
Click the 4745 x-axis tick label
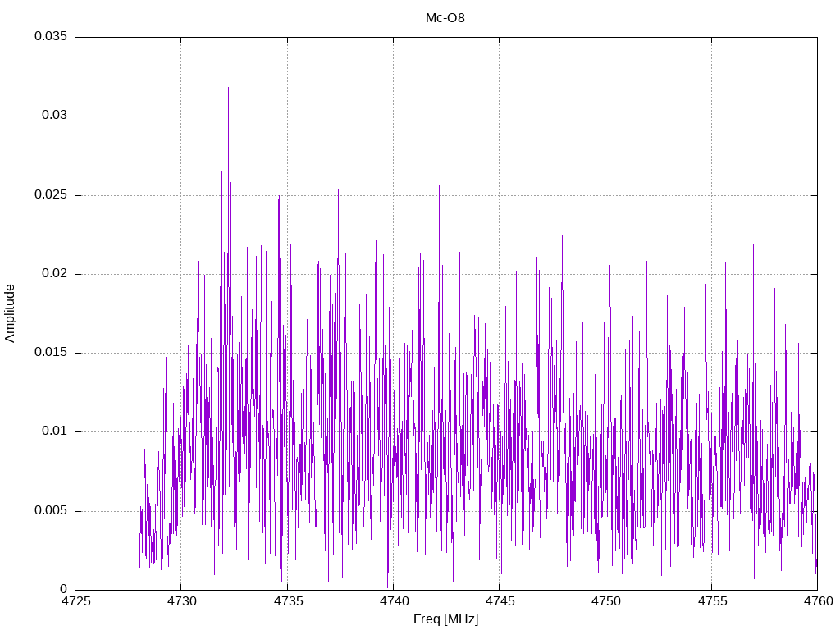pos(500,601)
